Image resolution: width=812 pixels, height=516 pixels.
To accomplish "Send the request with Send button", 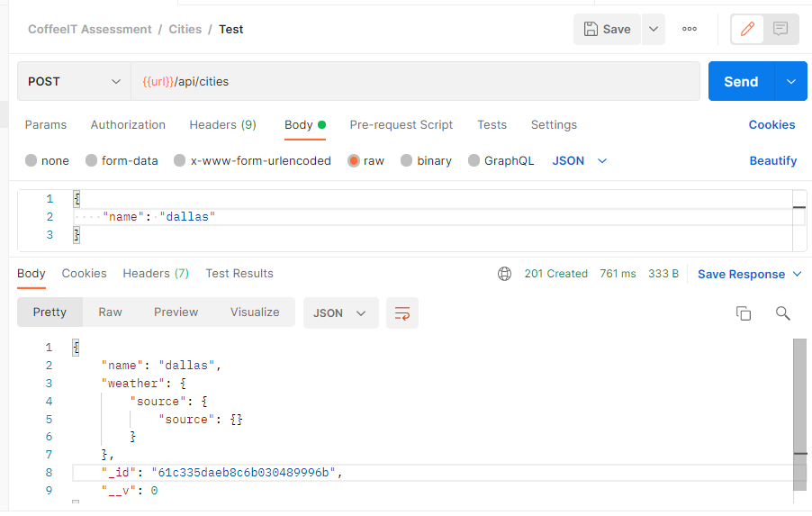I will pos(741,81).
